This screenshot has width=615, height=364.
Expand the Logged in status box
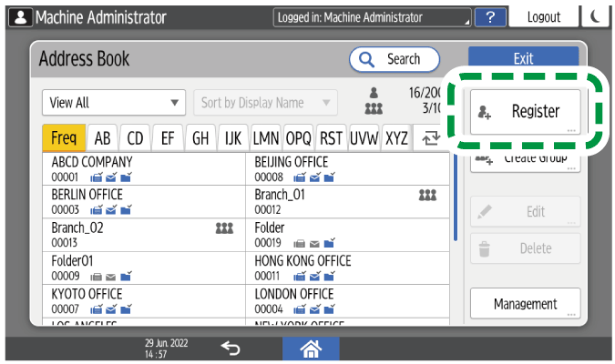[373, 17]
